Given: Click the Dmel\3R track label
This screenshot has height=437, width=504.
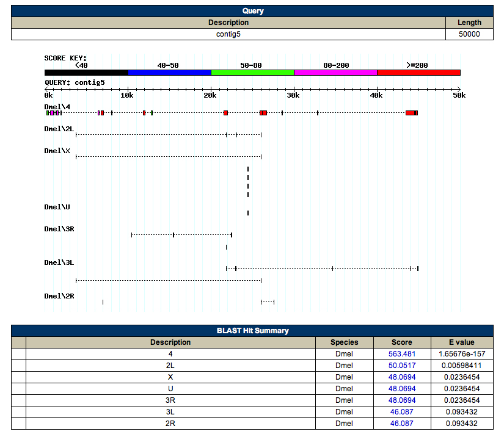Looking at the screenshot, I should pos(59,229).
